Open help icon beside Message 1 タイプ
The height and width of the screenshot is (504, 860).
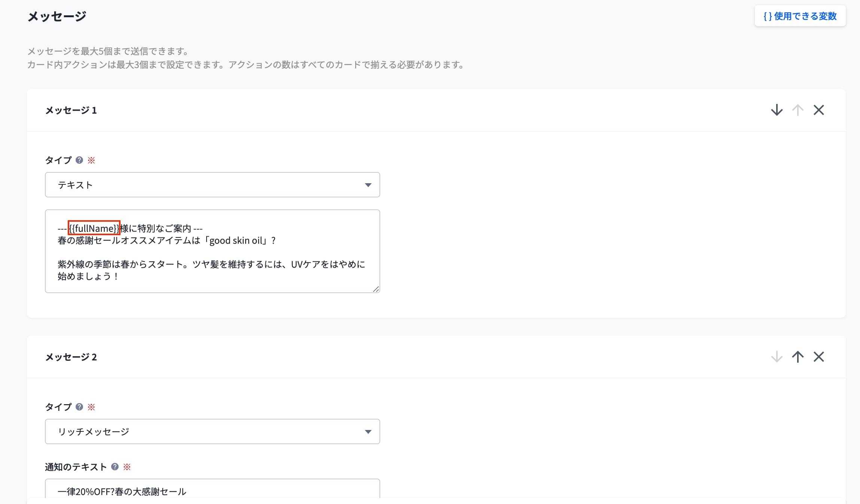click(x=79, y=160)
